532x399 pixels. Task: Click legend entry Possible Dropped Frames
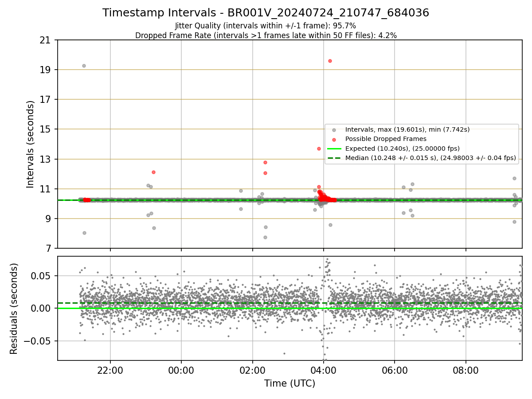tap(386, 139)
